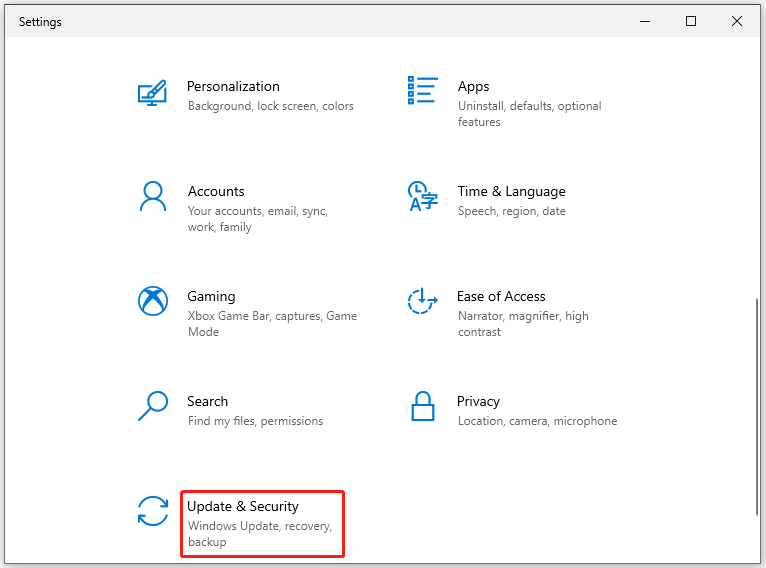
Task: Open Update & Security title
Action: click(243, 506)
